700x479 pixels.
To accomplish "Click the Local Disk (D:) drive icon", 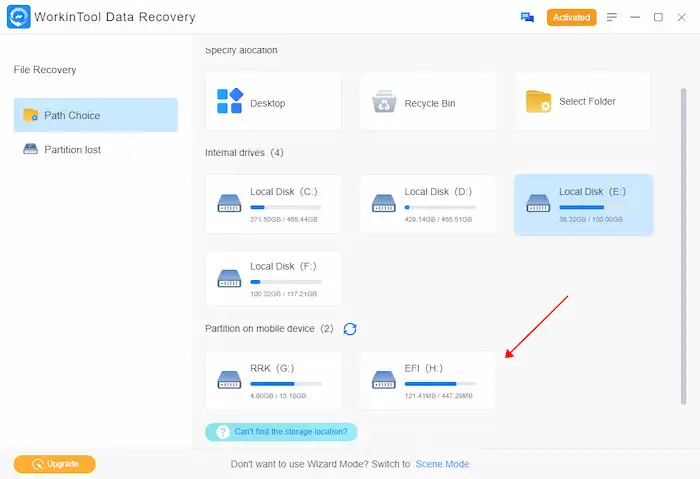I will [x=384, y=203].
